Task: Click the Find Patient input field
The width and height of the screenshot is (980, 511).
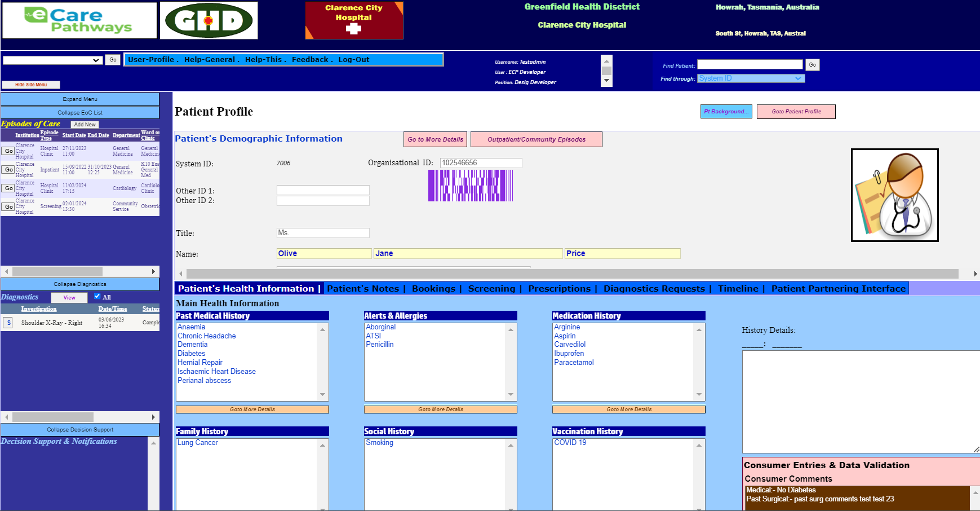Action: [x=750, y=65]
